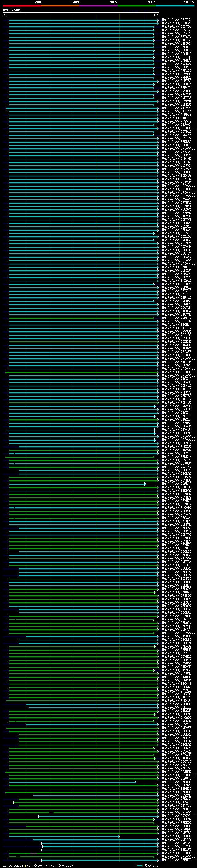This screenshot has width=197, height=868.
Task: Open hit UniRef100_Q9Z237
Action: (x=177, y=846)
